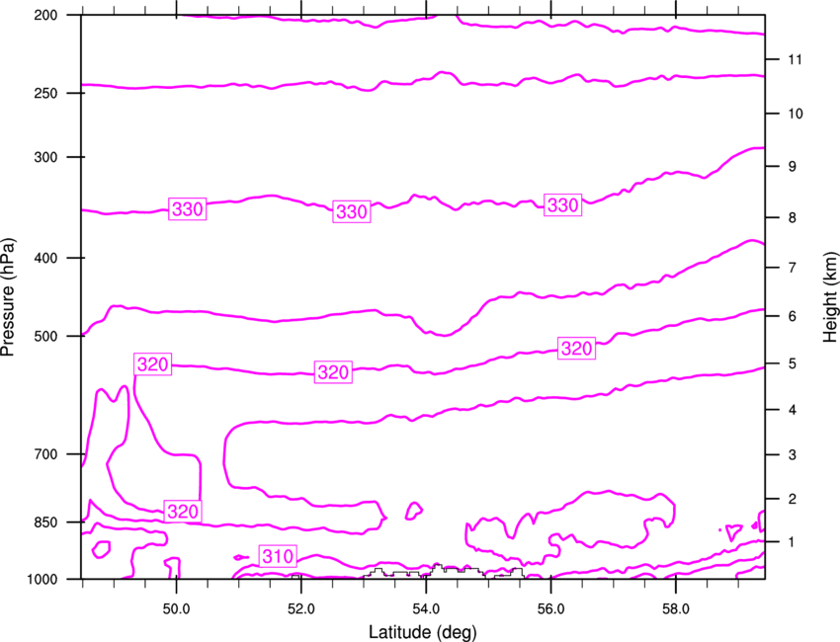
Task: Pick the 9 km height tick label
Action: coord(792,167)
